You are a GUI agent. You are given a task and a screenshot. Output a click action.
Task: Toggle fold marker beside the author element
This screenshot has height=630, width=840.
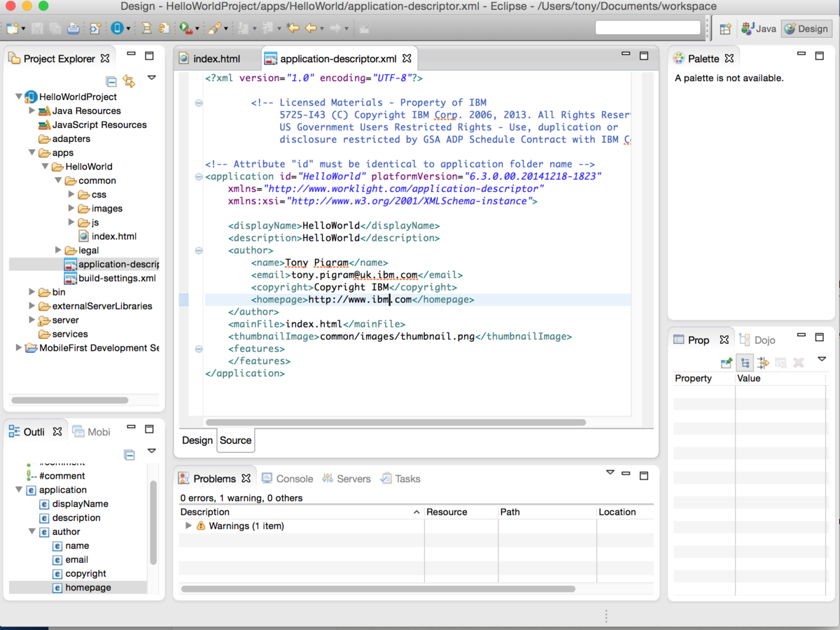point(199,251)
